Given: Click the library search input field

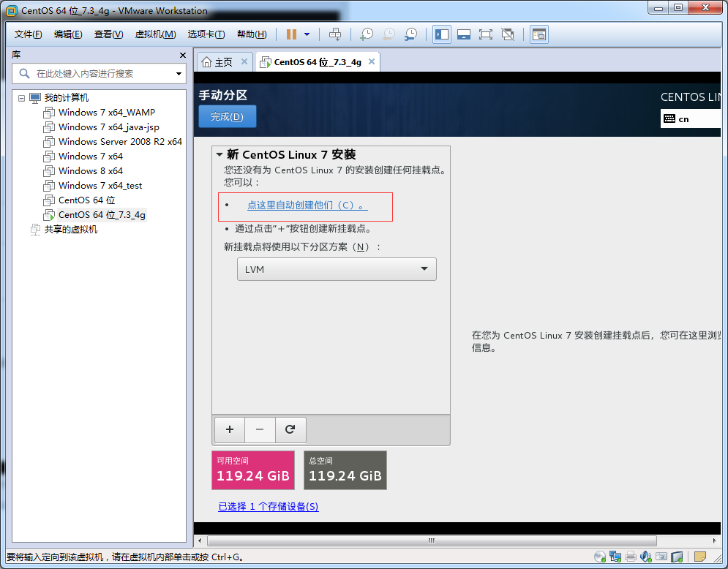Looking at the screenshot, I should point(99,74).
